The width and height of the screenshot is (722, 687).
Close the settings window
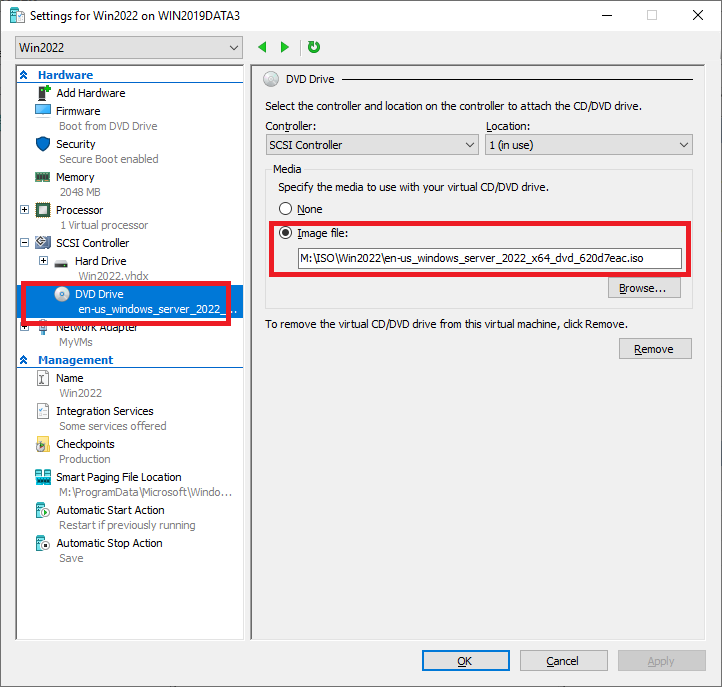(698, 15)
